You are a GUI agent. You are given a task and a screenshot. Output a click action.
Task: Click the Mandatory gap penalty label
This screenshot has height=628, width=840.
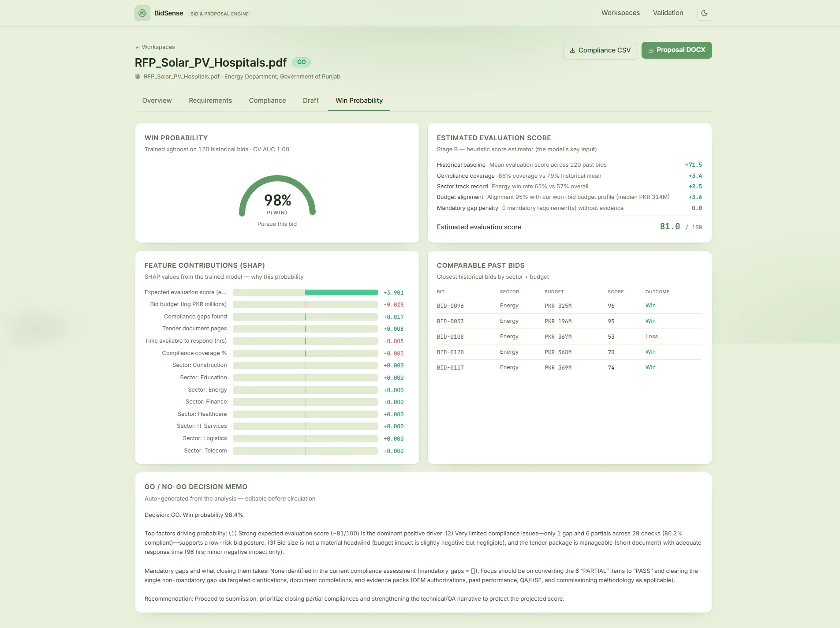click(x=467, y=208)
